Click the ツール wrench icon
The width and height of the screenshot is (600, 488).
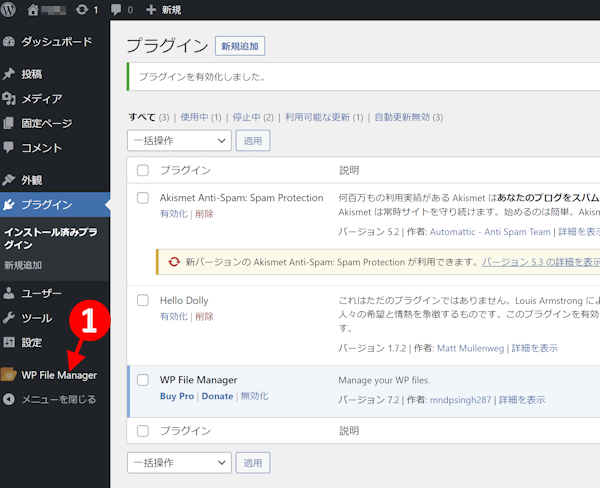coord(9,318)
